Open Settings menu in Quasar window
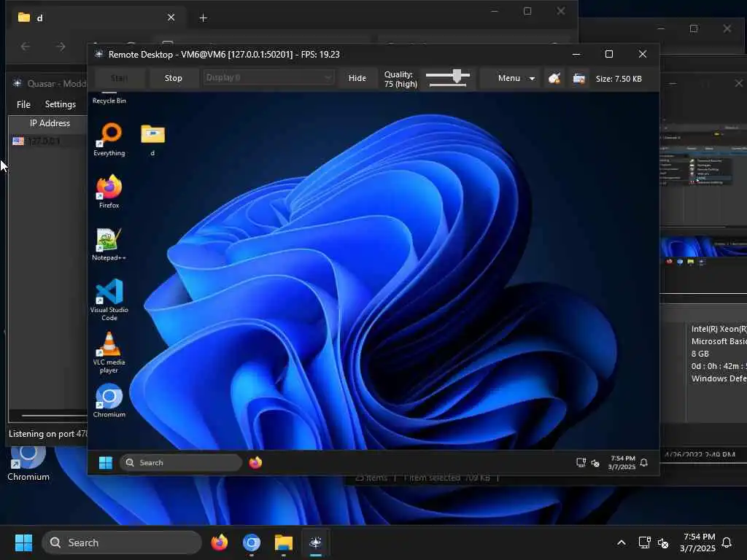Viewport: 747px width, 560px height. (61, 104)
